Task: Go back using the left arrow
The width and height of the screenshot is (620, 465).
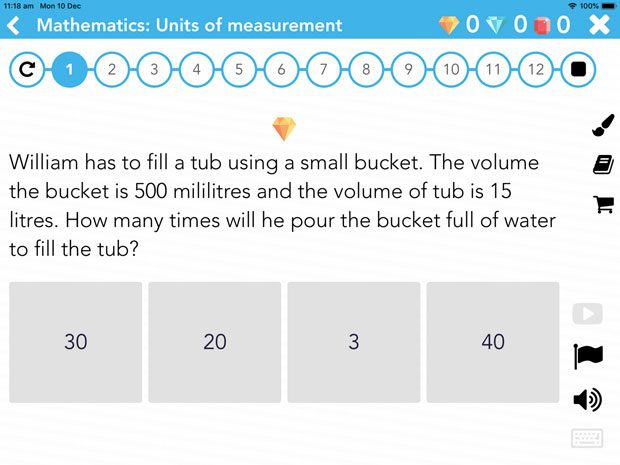Action: (13, 26)
